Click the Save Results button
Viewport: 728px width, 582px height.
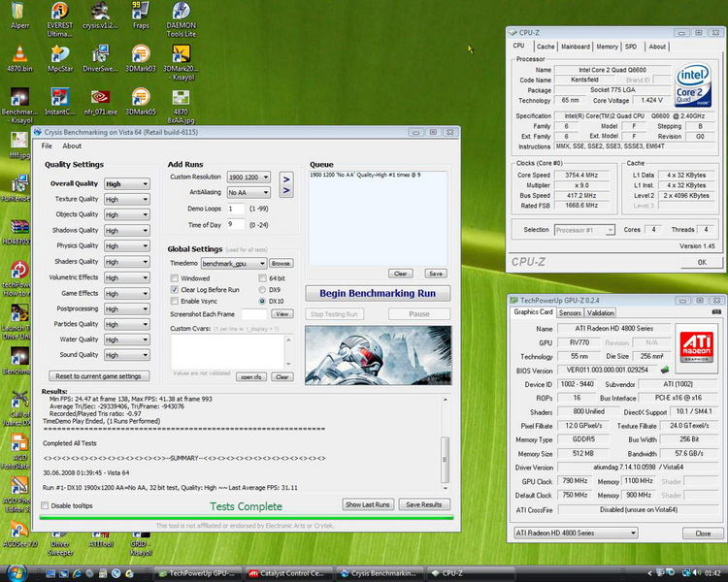coord(424,504)
